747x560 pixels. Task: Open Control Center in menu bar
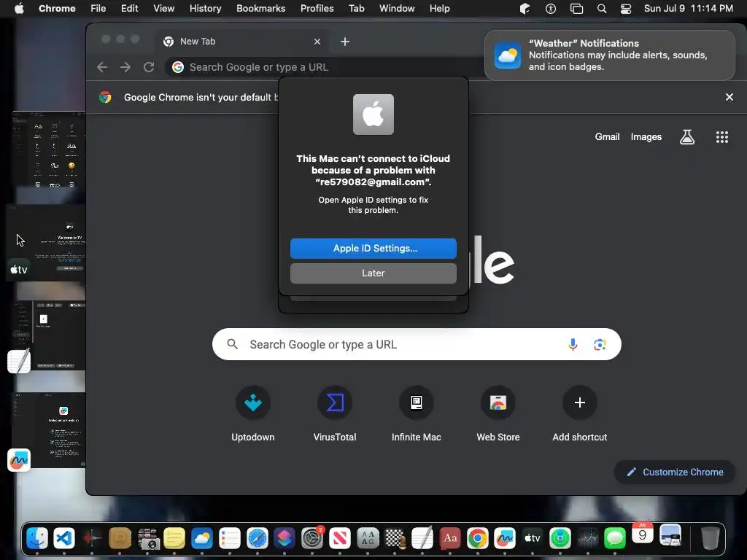click(x=625, y=9)
